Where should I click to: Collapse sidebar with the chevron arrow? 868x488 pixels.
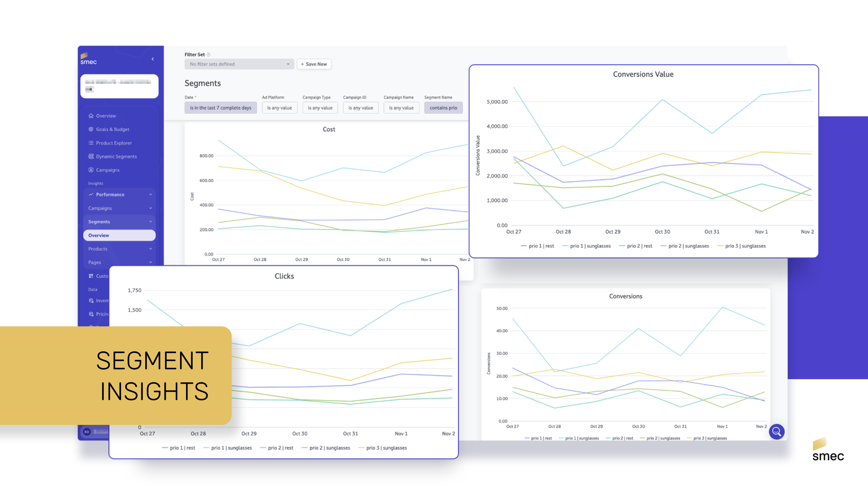pos(153,59)
